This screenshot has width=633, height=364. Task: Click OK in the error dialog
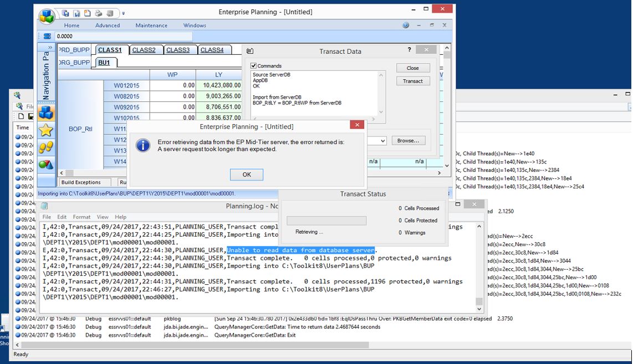(x=247, y=175)
